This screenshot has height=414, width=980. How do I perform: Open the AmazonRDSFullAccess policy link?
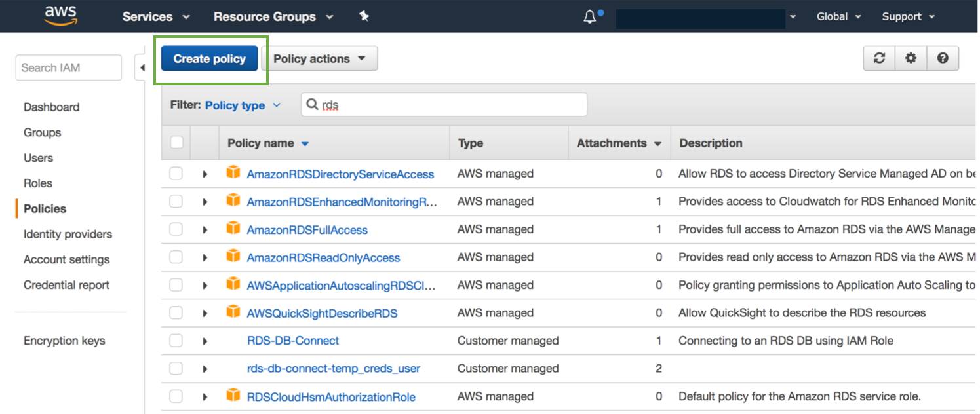pos(307,230)
